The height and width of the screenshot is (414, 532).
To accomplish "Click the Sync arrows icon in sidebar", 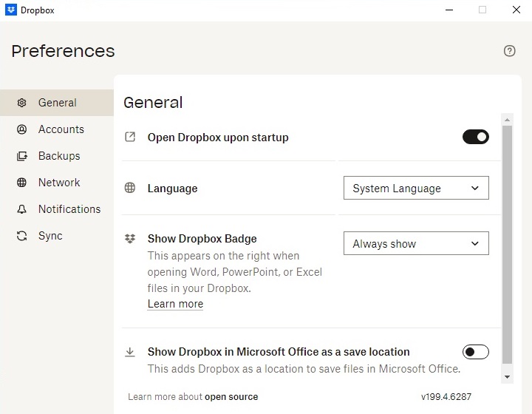I will 21,236.
